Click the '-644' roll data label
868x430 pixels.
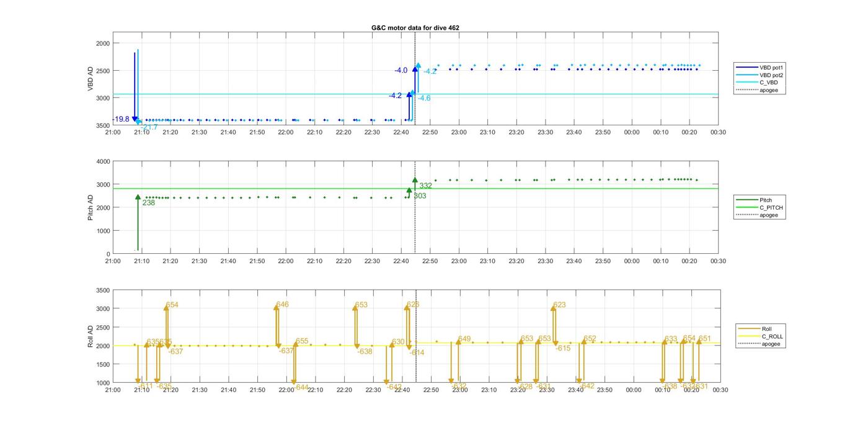(x=301, y=387)
